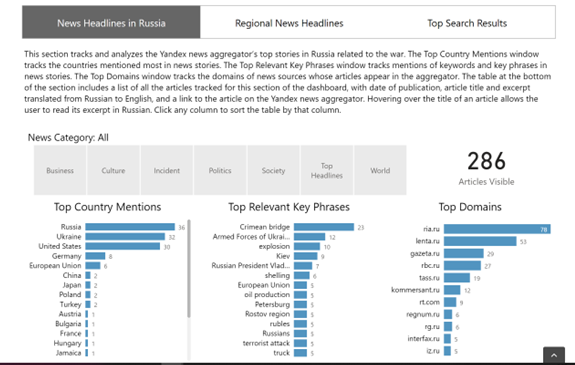Viewport: 575px width, 365px height.
Task: Choose the Society category tile
Action: click(273, 170)
